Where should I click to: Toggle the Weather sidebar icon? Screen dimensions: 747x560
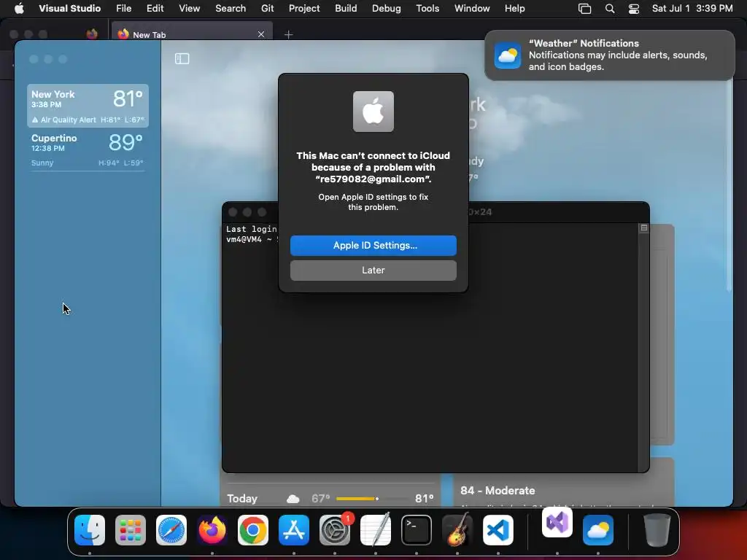(x=182, y=58)
